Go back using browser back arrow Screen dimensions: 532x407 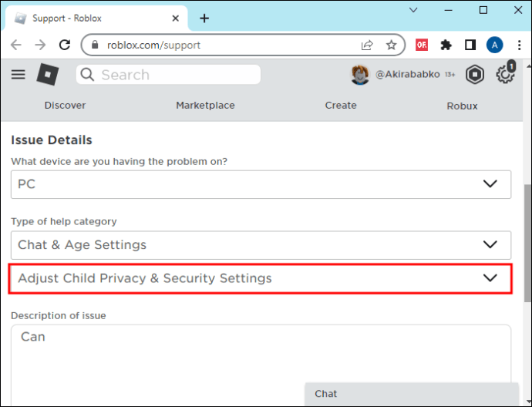pos(16,45)
